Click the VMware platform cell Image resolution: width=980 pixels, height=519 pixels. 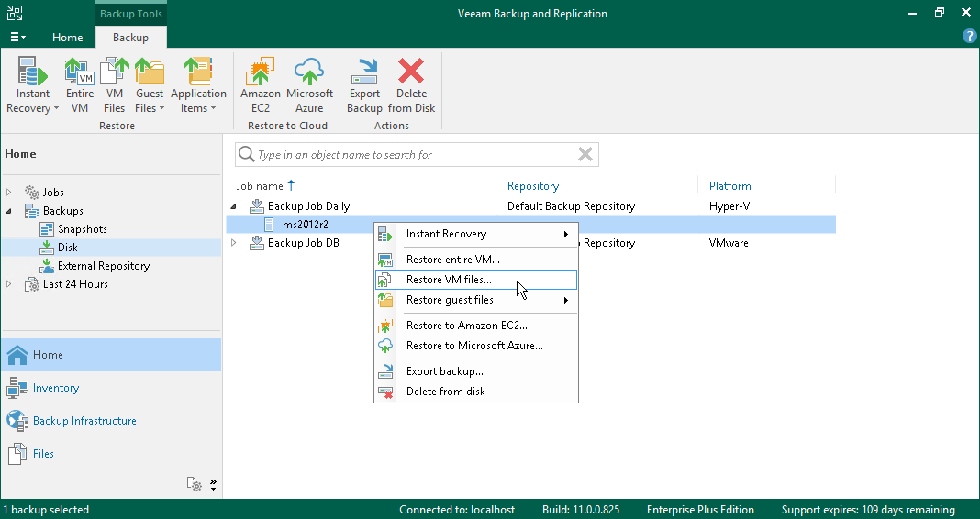tap(729, 243)
